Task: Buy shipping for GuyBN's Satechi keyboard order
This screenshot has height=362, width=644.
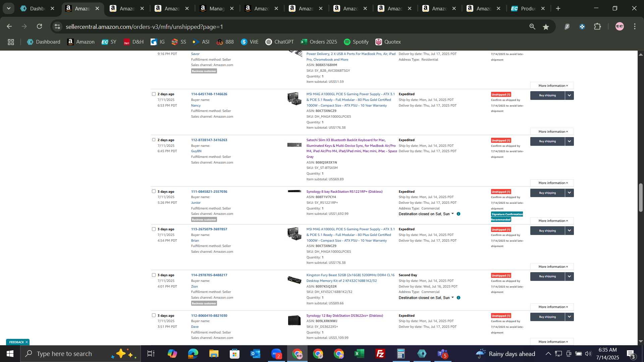Action: pyautogui.click(x=547, y=141)
